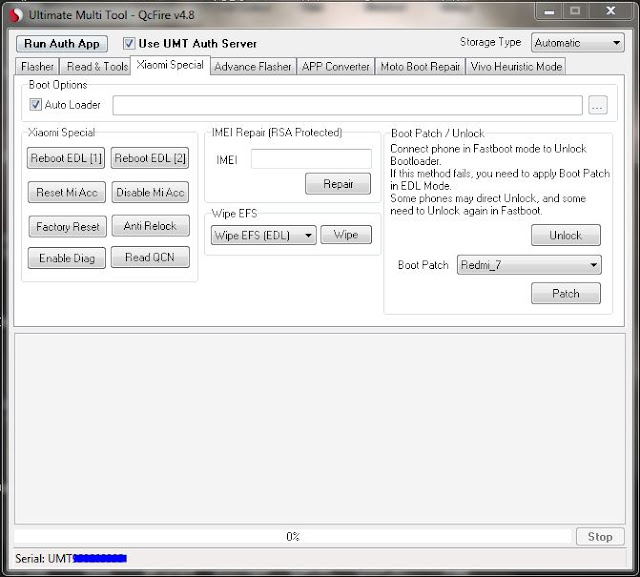Maximize the QcFire window

coord(575,11)
